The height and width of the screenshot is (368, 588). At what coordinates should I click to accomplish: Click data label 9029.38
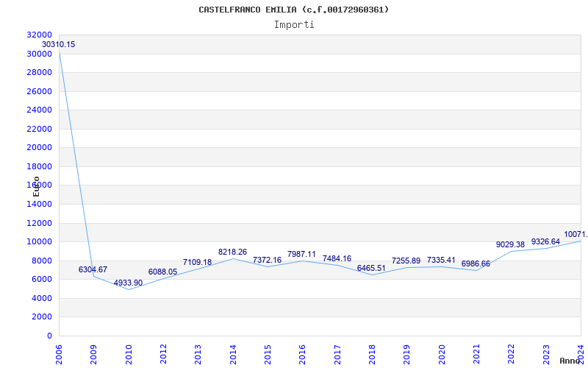510,245
